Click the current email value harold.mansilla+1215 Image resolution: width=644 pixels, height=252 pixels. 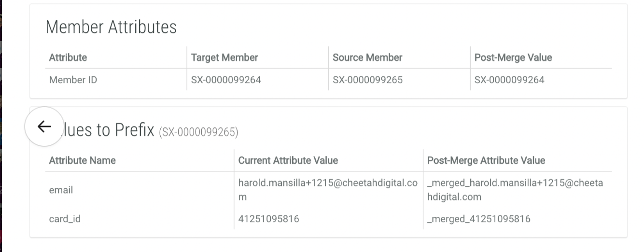[x=328, y=184]
